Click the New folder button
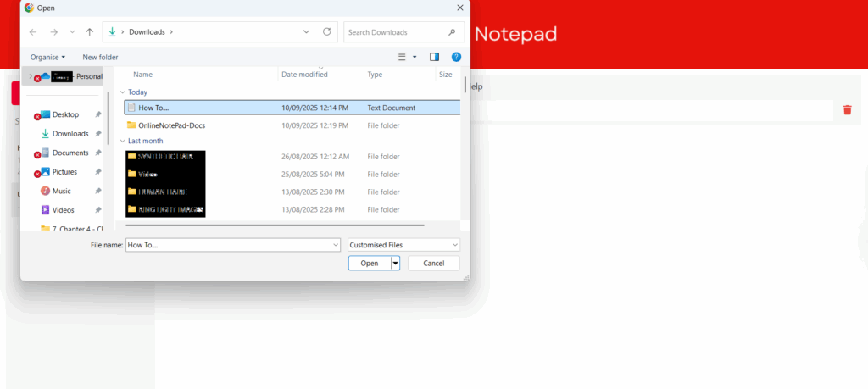This screenshot has height=389, width=868. [100, 57]
